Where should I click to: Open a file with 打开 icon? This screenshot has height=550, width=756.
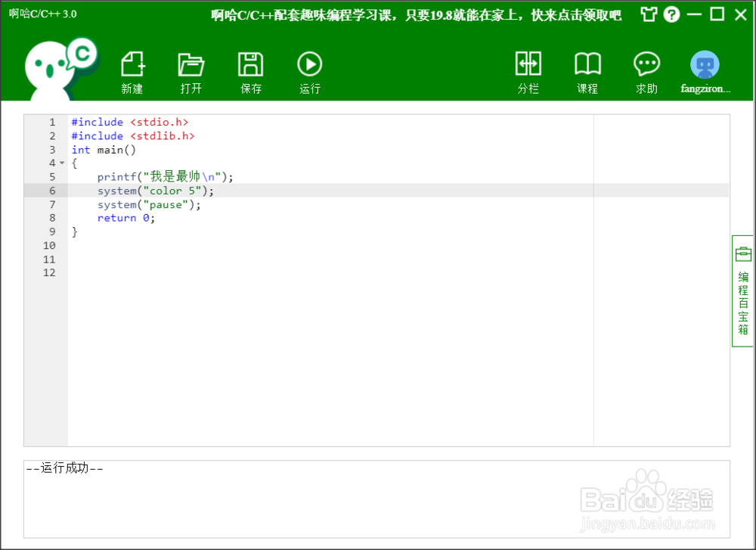[191, 73]
